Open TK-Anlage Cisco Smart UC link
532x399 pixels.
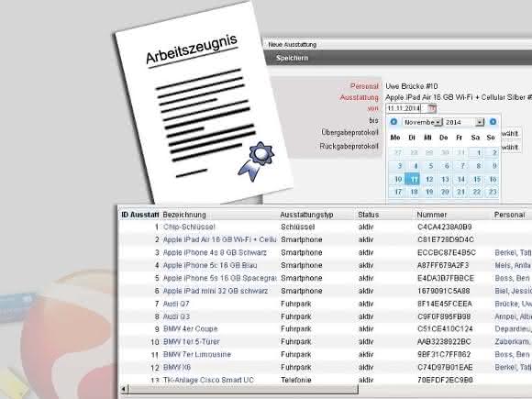[208, 380]
